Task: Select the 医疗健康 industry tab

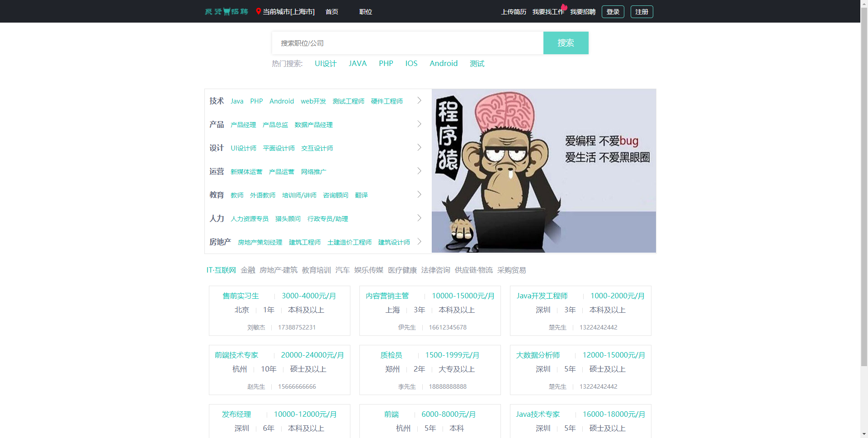Action: [x=402, y=270]
